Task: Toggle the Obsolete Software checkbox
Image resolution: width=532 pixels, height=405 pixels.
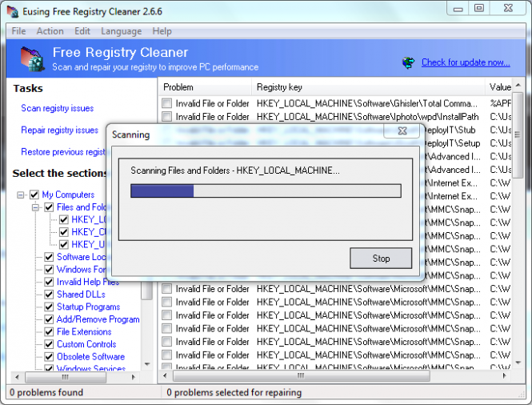Action: (49, 357)
